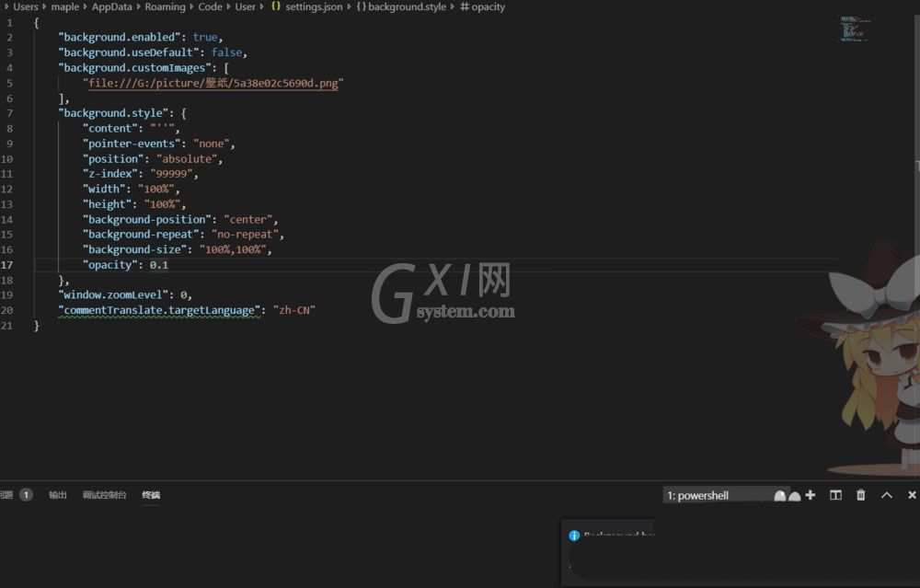Open the 'User' breadcrumb segment
This screenshot has height=588, width=920.
[246, 6]
